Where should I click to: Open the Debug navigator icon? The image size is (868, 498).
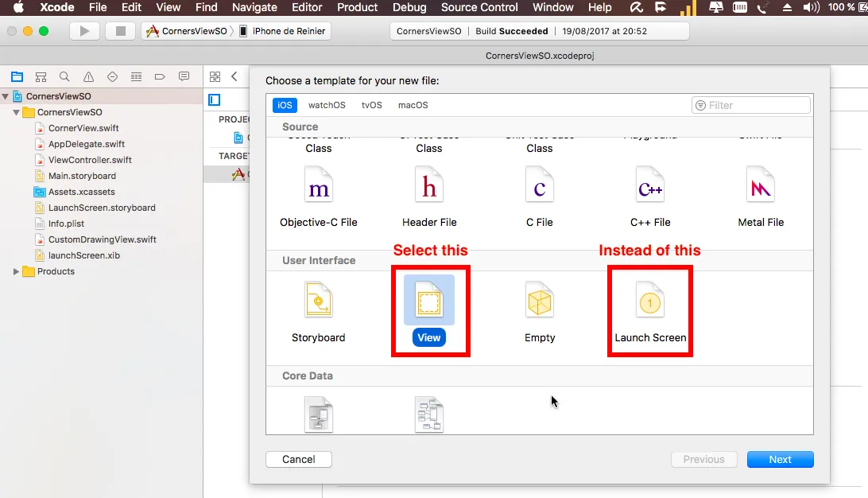coord(136,76)
